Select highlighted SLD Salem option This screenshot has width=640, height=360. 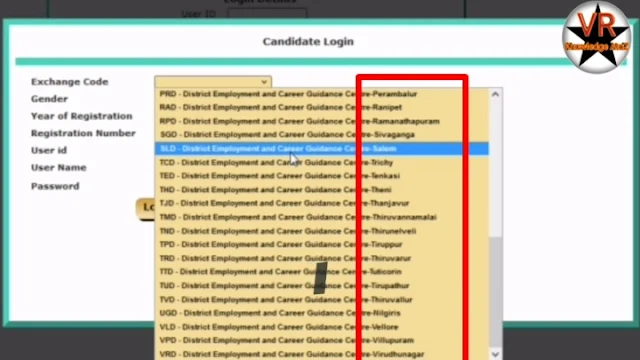322,149
